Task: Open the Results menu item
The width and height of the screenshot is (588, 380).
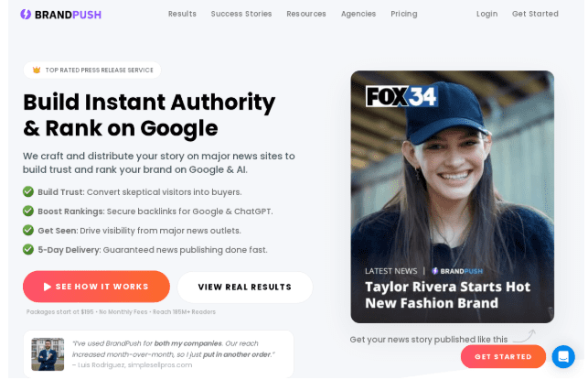Action: coord(182,14)
